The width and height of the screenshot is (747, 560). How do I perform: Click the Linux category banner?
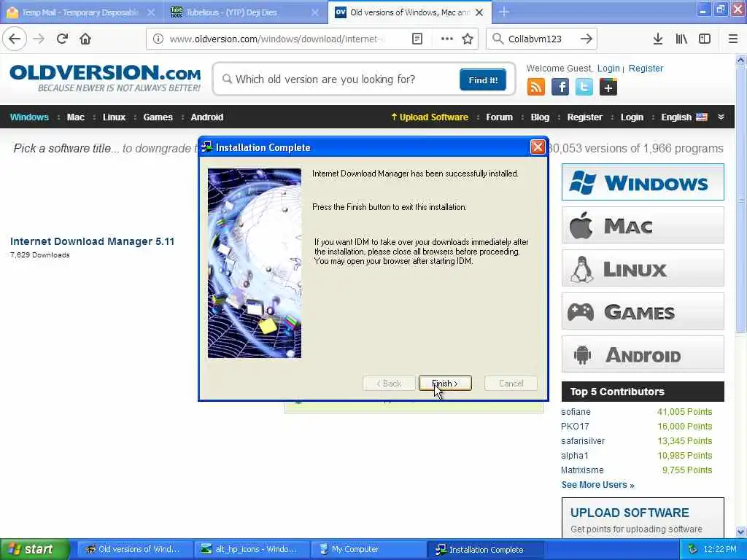click(643, 268)
